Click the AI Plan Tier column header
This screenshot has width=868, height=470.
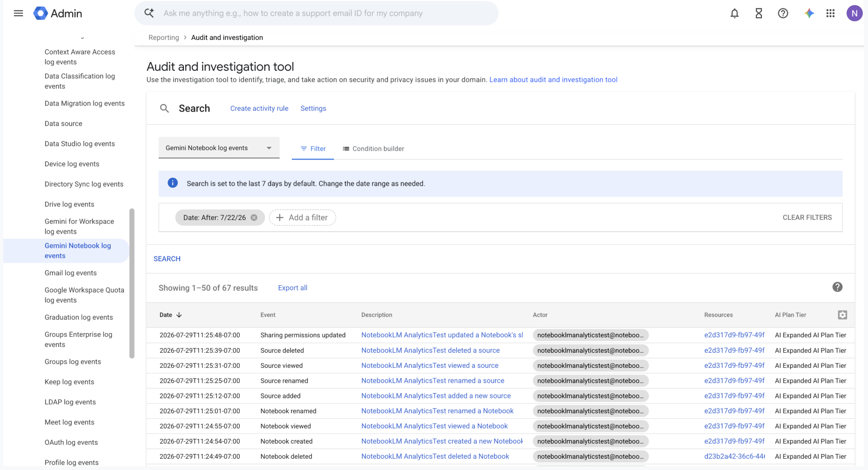(791, 315)
